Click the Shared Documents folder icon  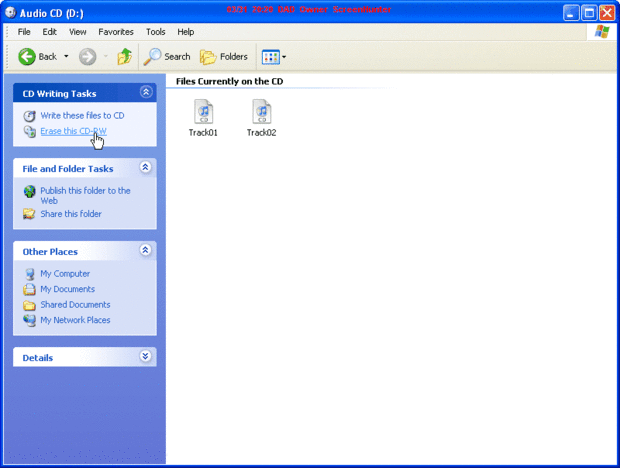point(29,305)
